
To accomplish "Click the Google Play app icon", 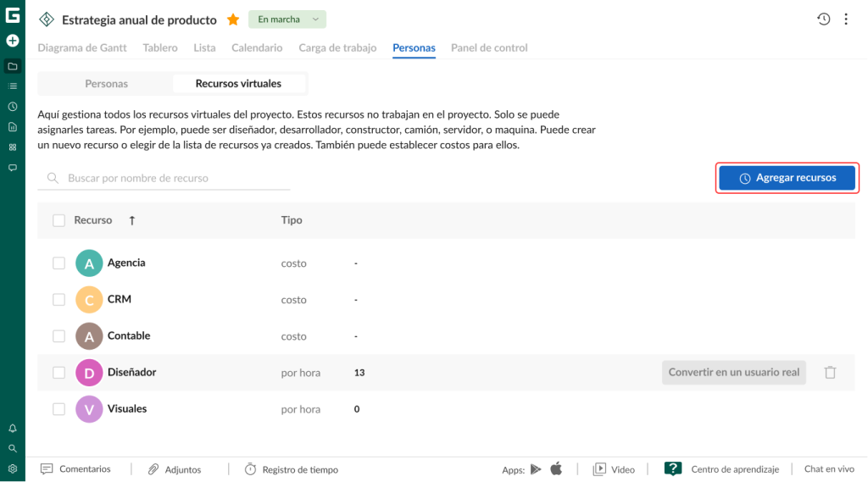I will tap(536, 469).
